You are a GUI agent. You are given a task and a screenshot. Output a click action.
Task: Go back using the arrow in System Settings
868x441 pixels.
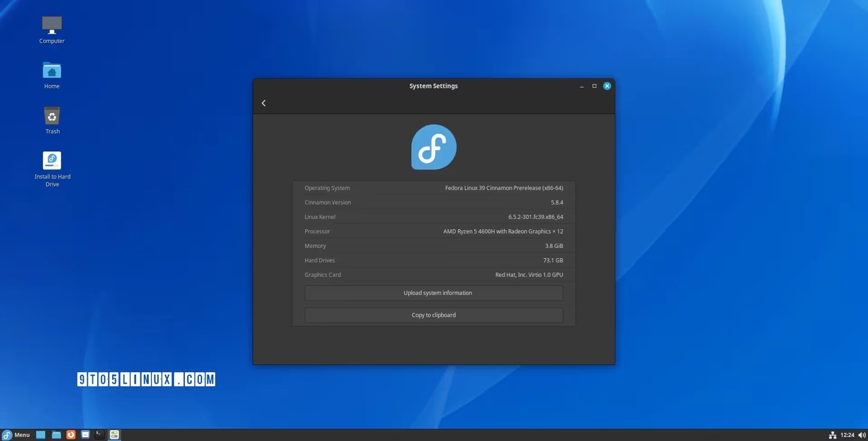tap(263, 103)
